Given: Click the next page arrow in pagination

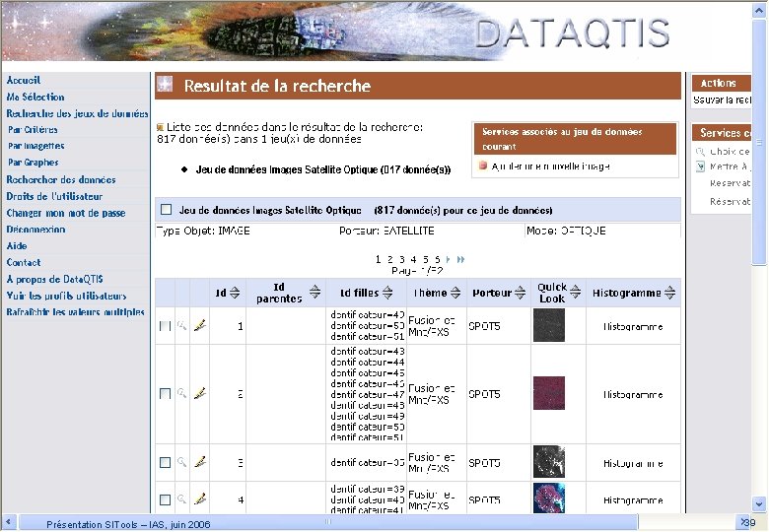Looking at the screenshot, I should 449,260.
